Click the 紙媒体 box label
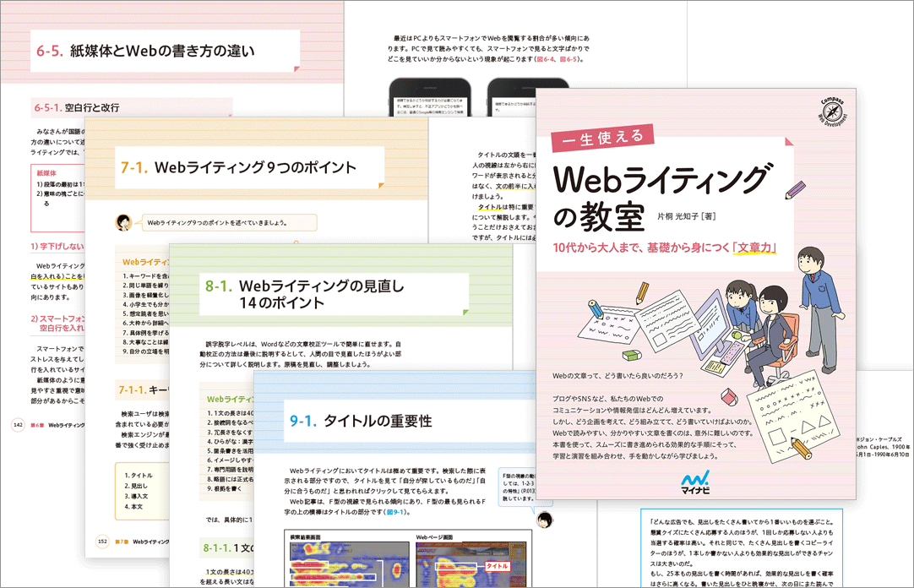Screen dimensions: 914x588 click(46, 173)
